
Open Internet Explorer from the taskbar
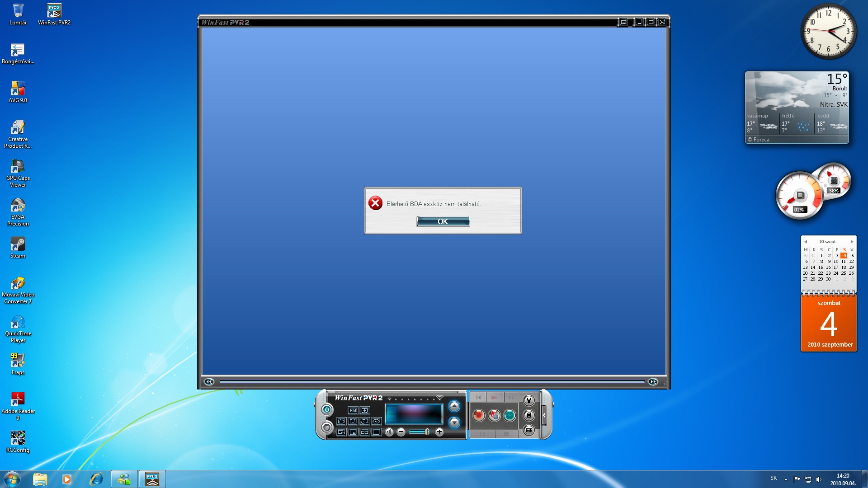(96, 479)
